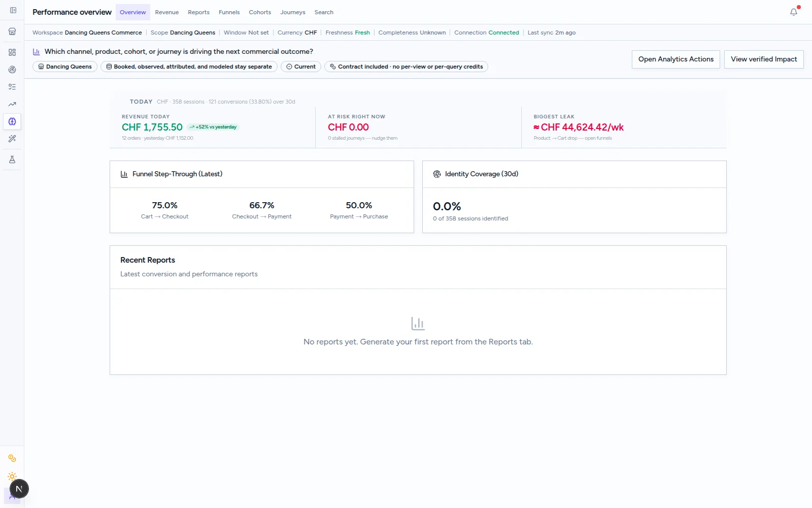The height and width of the screenshot is (508, 812).
Task: Open the storefront icon in sidebar
Action: [x=12, y=31]
